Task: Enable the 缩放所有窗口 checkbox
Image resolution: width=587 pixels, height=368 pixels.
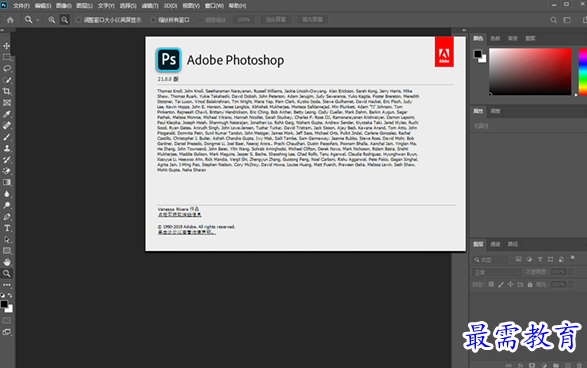Action: click(153, 20)
